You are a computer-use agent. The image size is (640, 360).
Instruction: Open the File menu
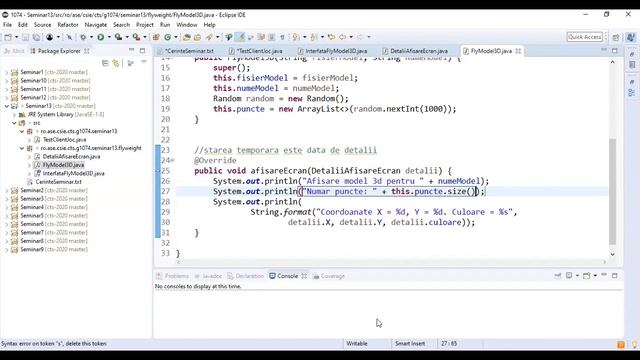click(x=7, y=25)
